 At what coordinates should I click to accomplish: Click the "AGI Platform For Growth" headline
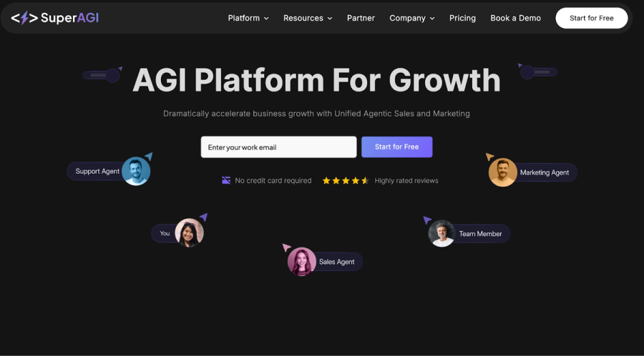click(317, 79)
